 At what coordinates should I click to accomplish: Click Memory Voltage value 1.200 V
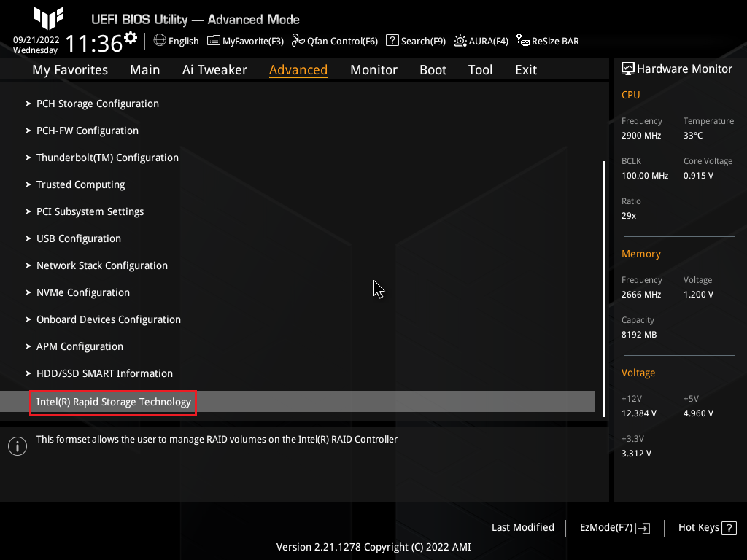click(x=698, y=295)
